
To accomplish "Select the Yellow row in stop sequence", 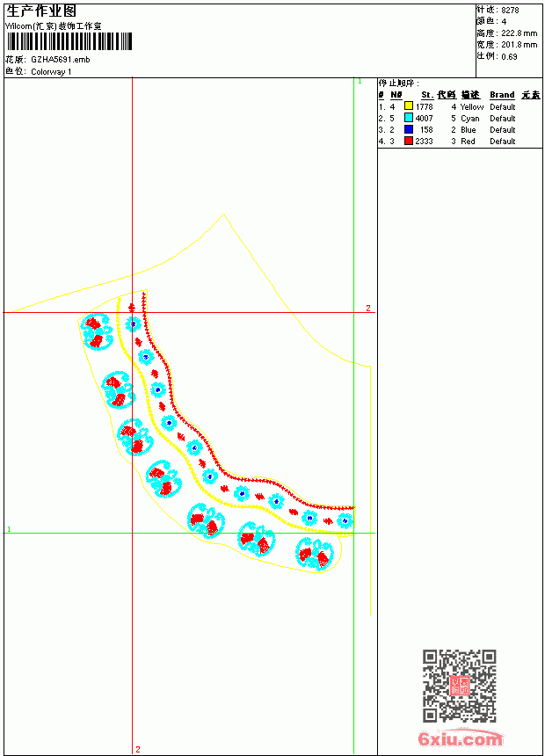I will coord(460,106).
